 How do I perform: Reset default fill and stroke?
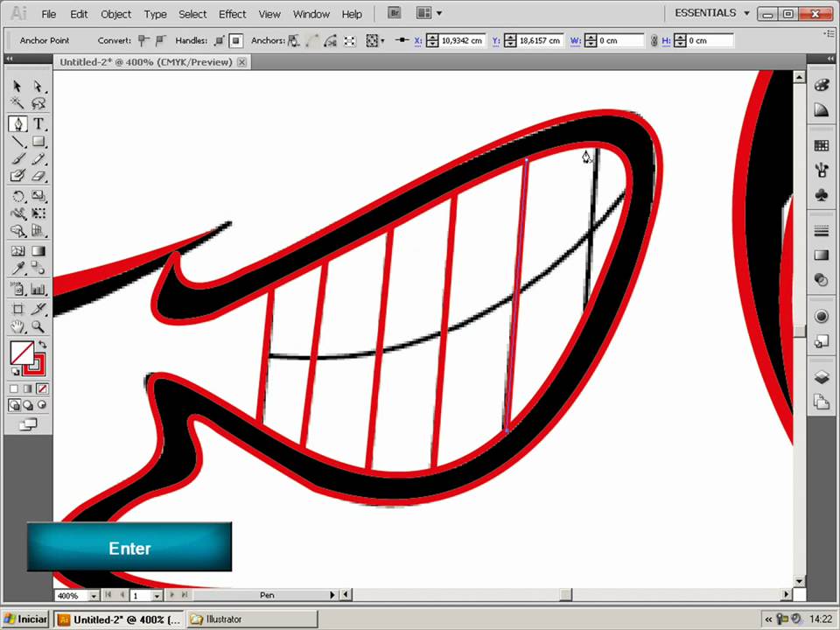pyautogui.click(x=15, y=371)
